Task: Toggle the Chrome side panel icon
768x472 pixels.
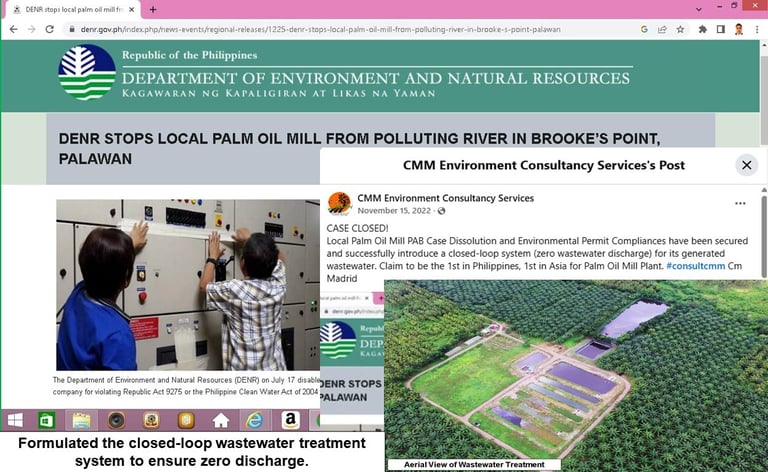Action: pyautogui.click(x=720, y=29)
